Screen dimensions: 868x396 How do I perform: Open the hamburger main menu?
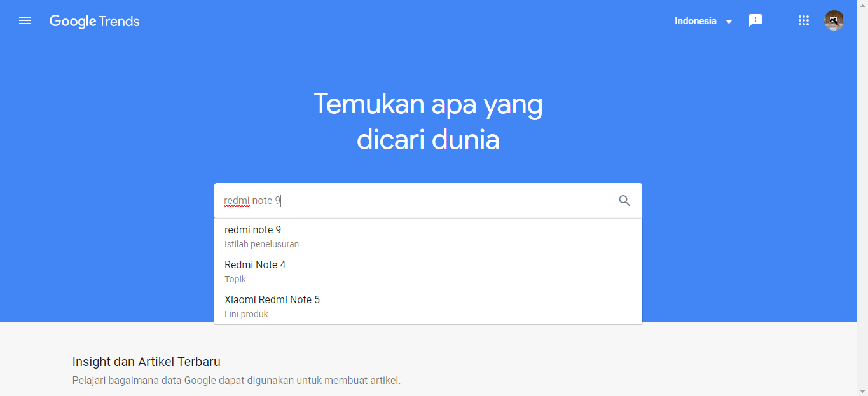pyautogui.click(x=25, y=21)
